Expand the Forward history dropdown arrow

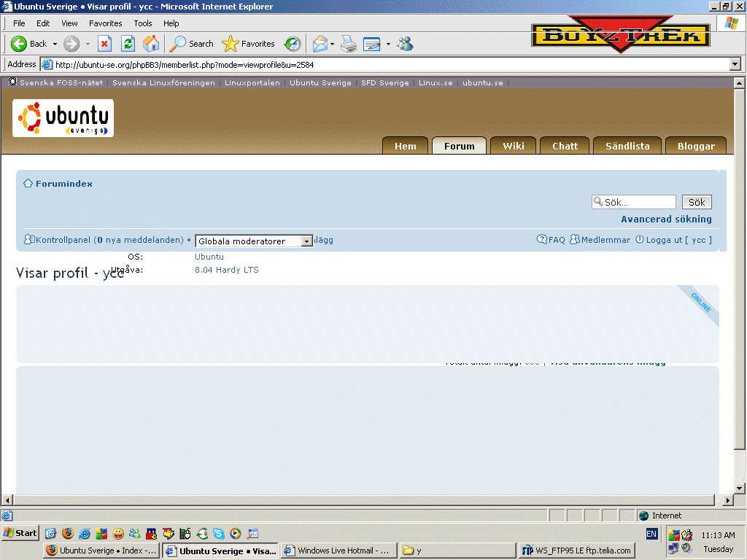pyautogui.click(x=88, y=44)
